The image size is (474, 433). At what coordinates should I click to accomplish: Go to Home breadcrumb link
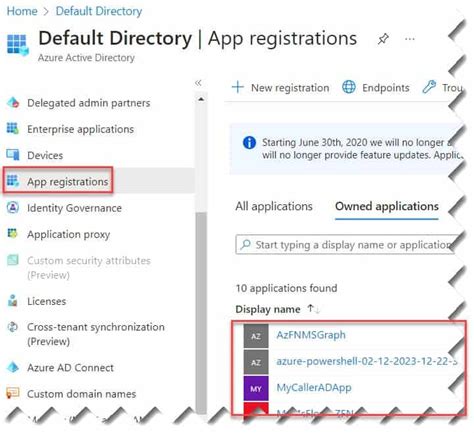[x=22, y=11]
